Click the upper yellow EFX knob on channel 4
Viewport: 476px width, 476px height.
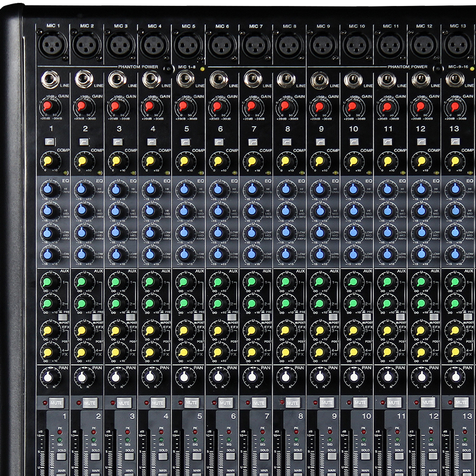click(150, 330)
